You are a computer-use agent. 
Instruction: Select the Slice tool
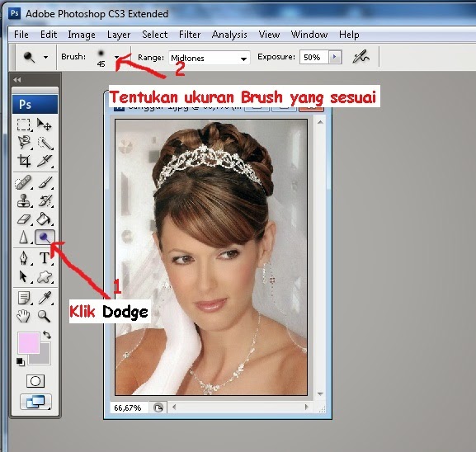[45, 161]
